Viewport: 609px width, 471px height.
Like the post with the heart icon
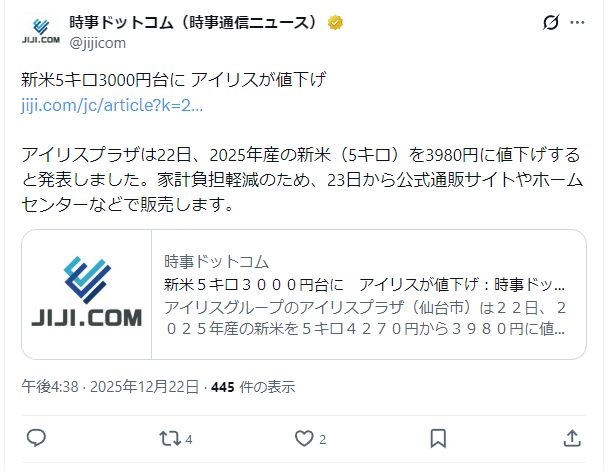[x=304, y=438]
